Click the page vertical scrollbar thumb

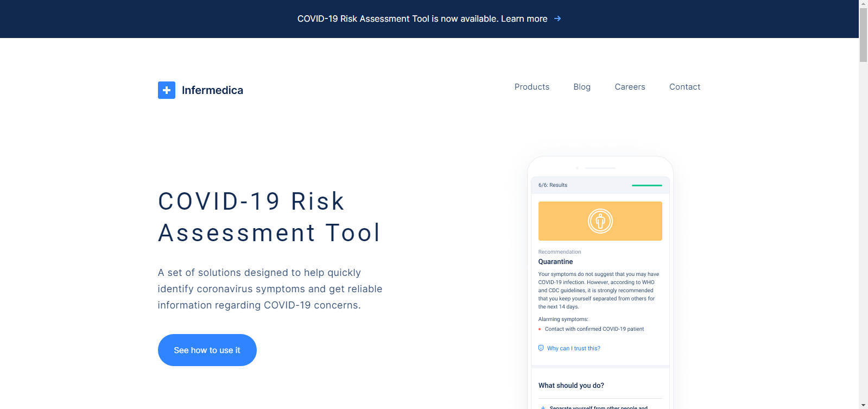click(x=863, y=35)
